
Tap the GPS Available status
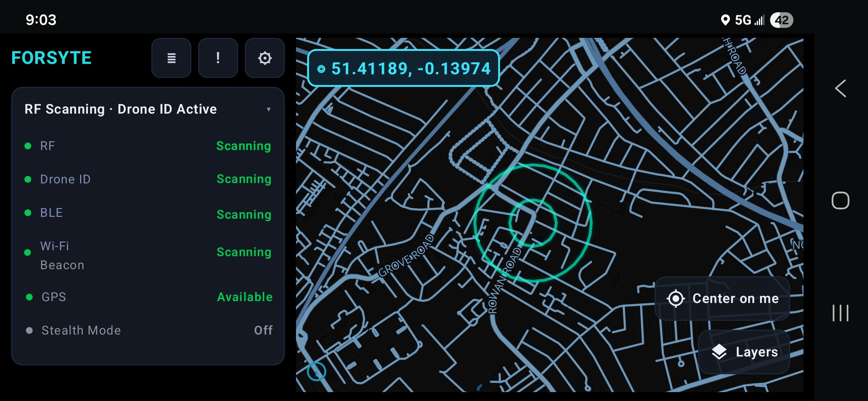coord(245,297)
